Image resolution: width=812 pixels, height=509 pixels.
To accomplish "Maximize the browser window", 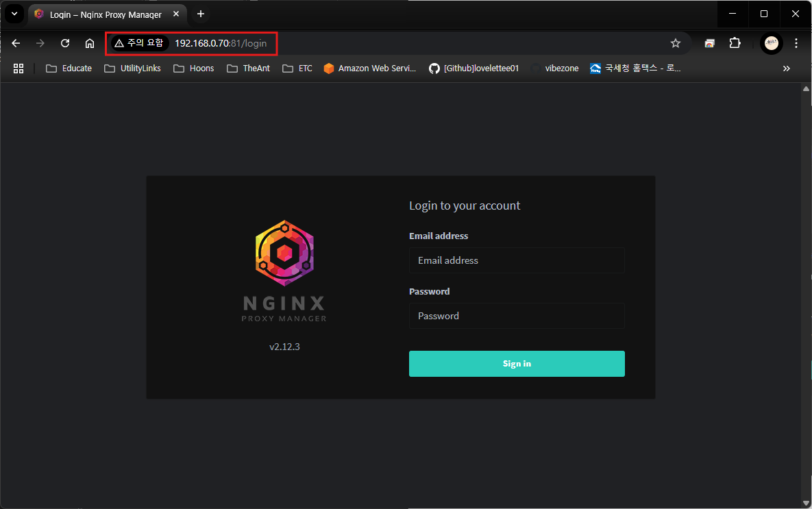I will pyautogui.click(x=764, y=14).
